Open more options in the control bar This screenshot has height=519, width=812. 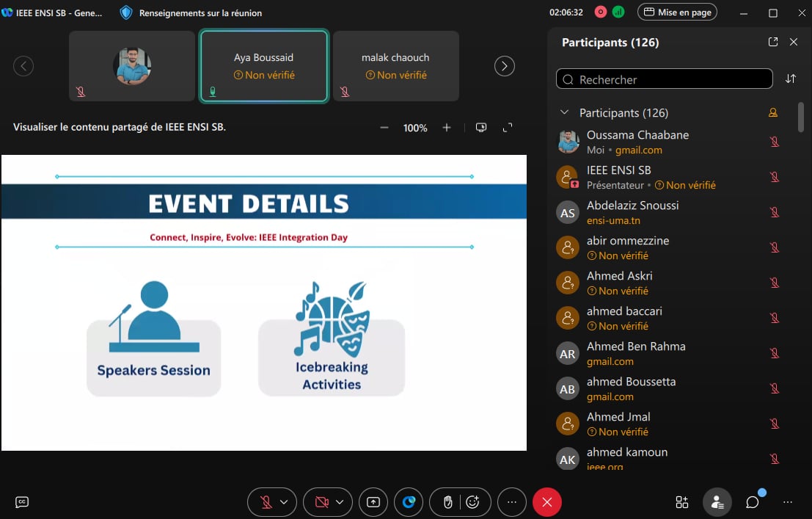point(512,502)
